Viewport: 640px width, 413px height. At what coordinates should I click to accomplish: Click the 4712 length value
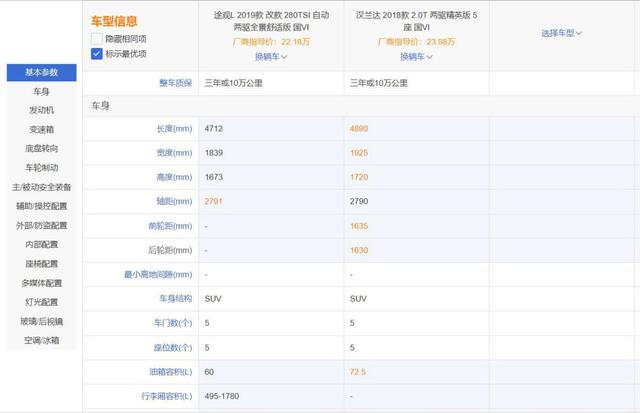point(214,129)
